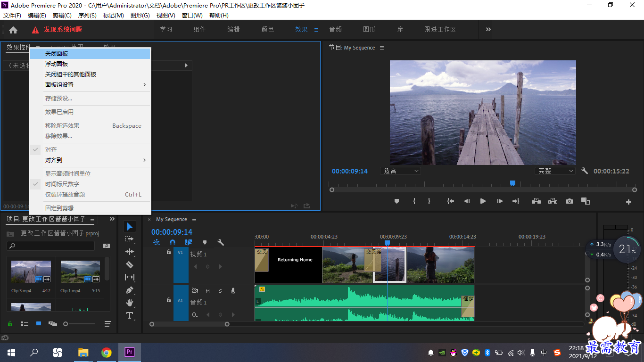
Task: Toggle timeline snapping magnet
Action: pyautogui.click(x=173, y=242)
